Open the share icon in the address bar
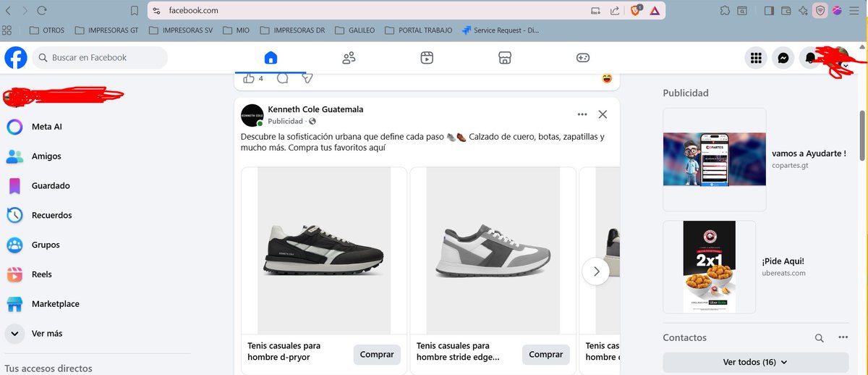Screen dimensions: 868x375 click(x=615, y=11)
